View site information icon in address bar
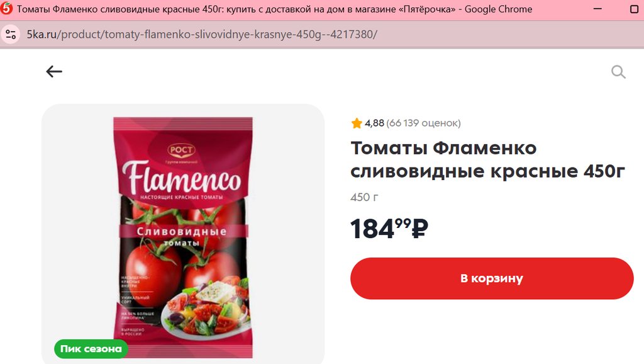This screenshot has width=644, height=364. pyautogui.click(x=11, y=34)
